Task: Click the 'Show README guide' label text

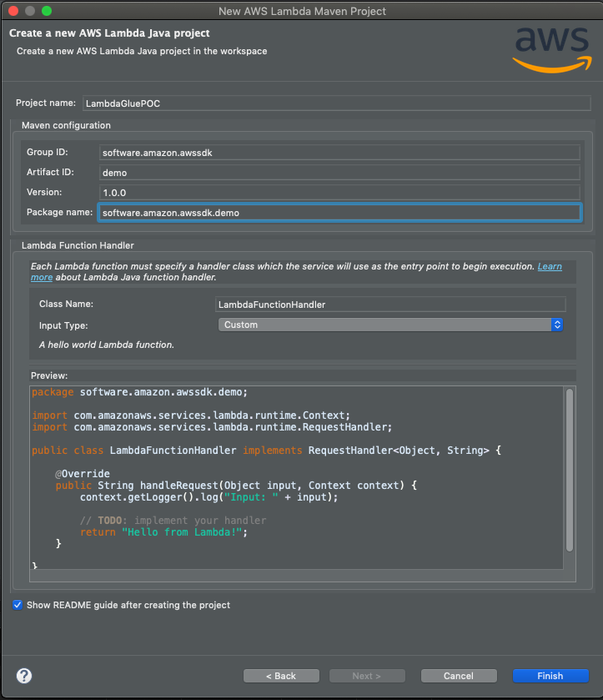Action: 128,605
